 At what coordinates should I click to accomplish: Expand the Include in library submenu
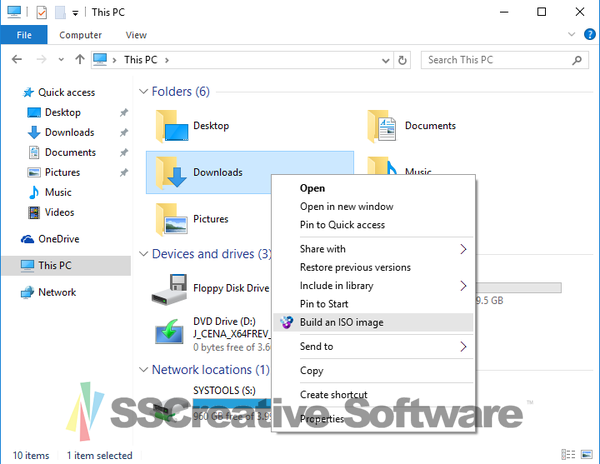click(x=373, y=286)
